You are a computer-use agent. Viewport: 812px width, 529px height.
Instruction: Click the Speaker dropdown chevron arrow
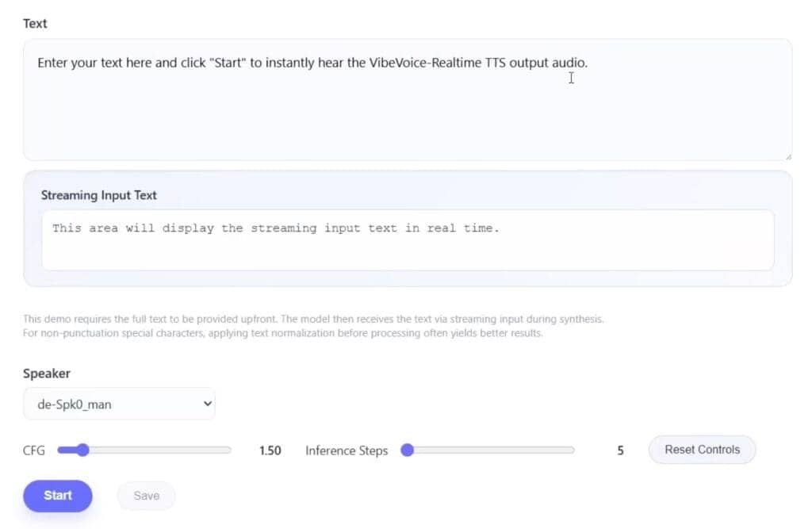point(208,404)
